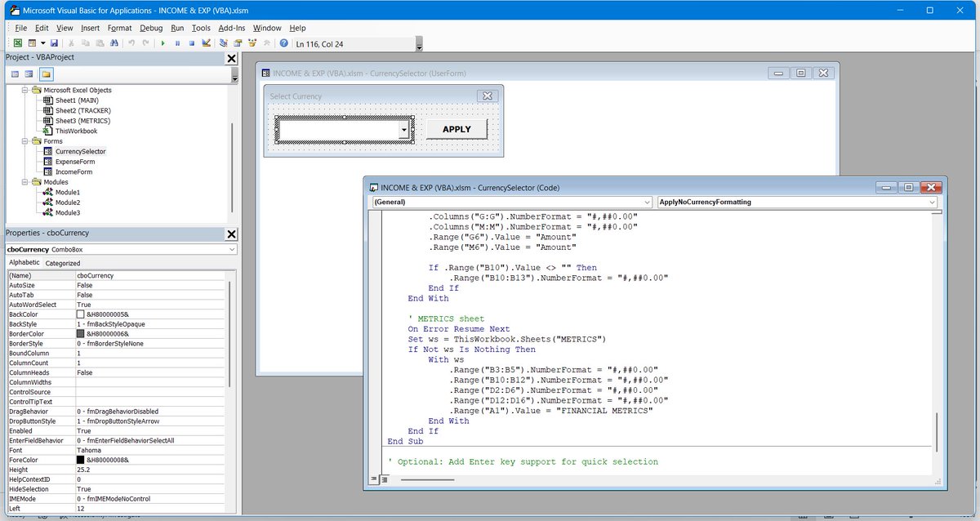This screenshot has width=980, height=521.
Task: Open the Standard toolbar options arrow
Action: pos(420,46)
